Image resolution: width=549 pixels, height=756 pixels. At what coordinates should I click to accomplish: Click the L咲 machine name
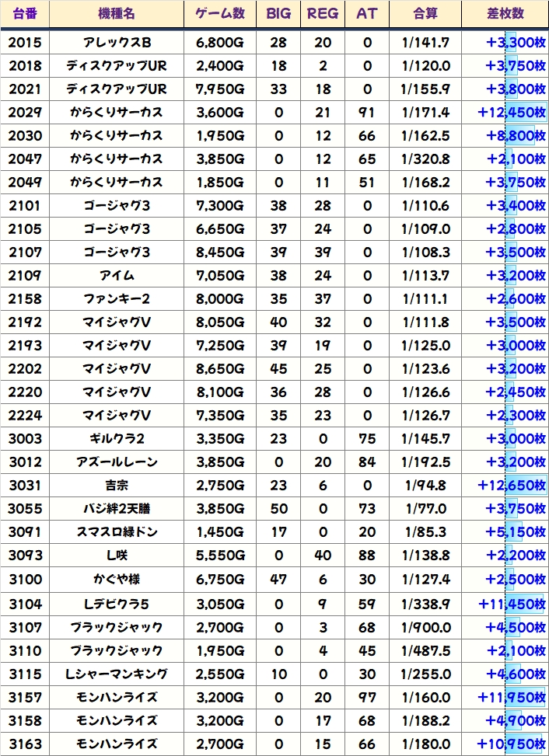[117, 555]
